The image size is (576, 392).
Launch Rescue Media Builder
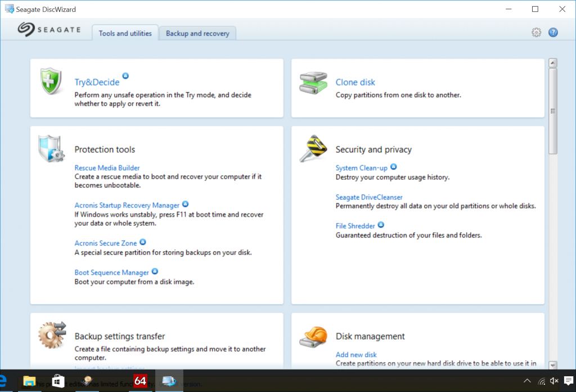107,168
